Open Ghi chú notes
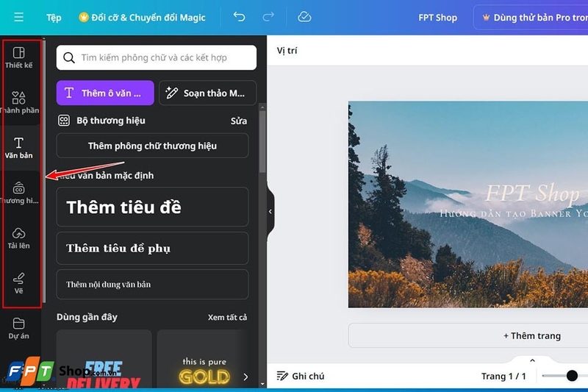Screen dimensions: 588x392 [x=301, y=376]
